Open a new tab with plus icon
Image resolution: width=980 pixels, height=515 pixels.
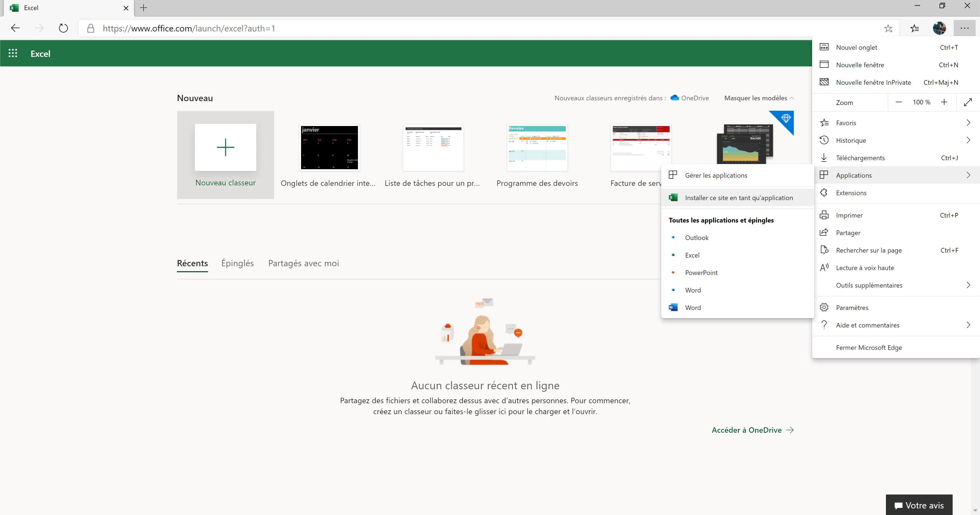[144, 8]
